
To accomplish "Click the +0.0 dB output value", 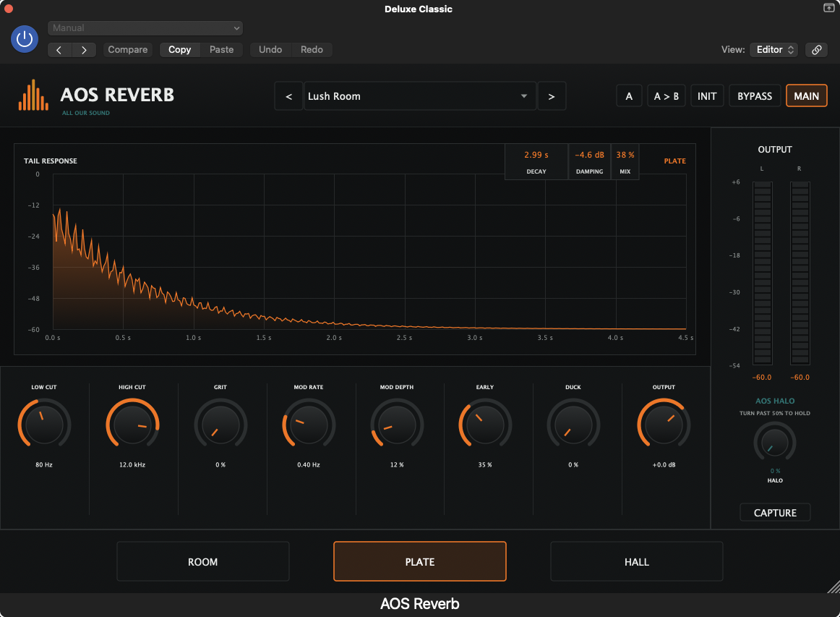I will pos(664,465).
